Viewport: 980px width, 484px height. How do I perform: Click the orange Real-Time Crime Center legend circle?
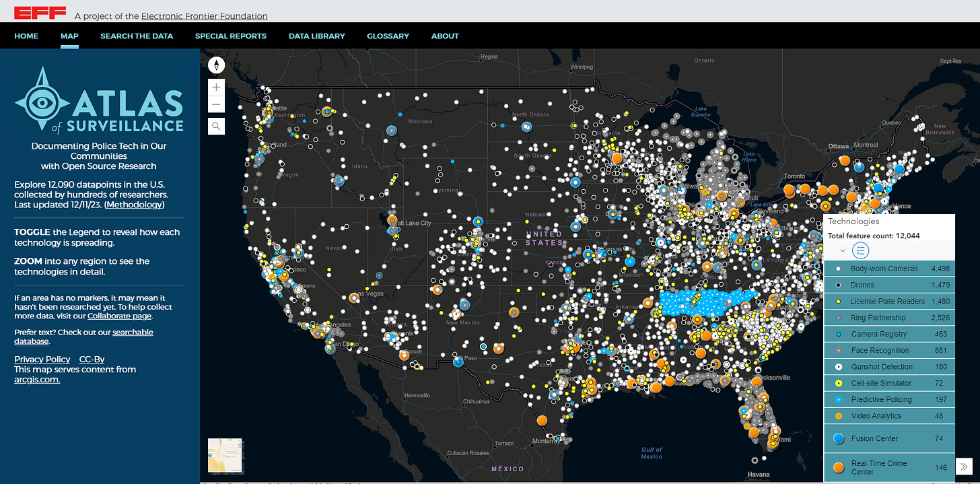[839, 467]
